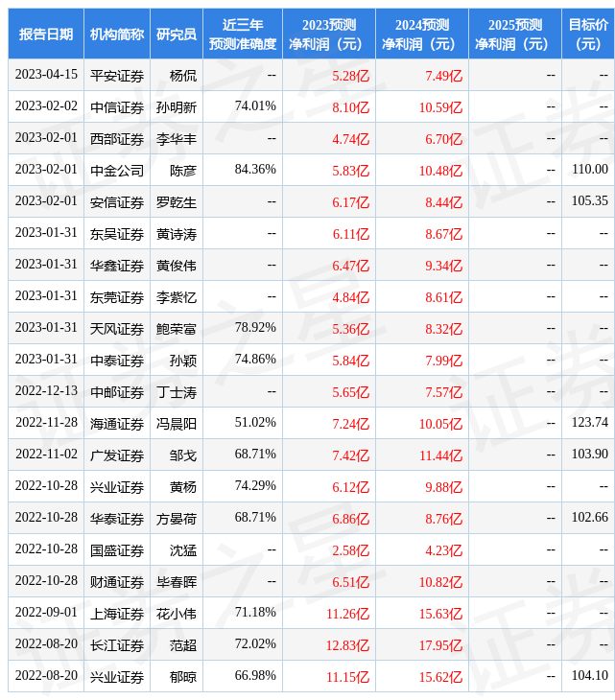The height and width of the screenshot is (700, 615).
Task: Select the 海通证券 institution cell
Action: (x=117, y=424)
